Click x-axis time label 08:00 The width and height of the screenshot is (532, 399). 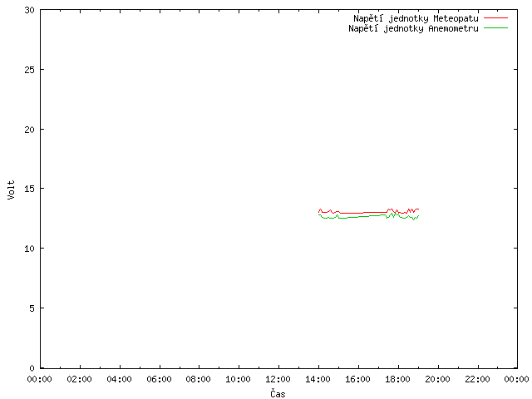click(x=199, y=379)
